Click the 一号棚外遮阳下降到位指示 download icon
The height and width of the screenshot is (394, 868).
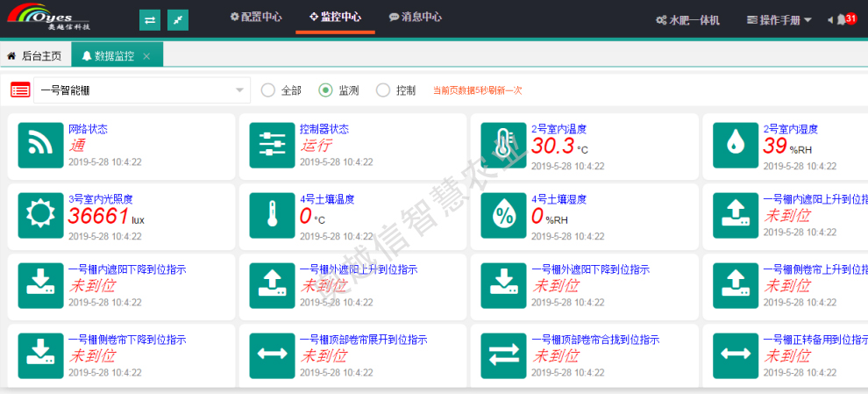coord(504,286)
